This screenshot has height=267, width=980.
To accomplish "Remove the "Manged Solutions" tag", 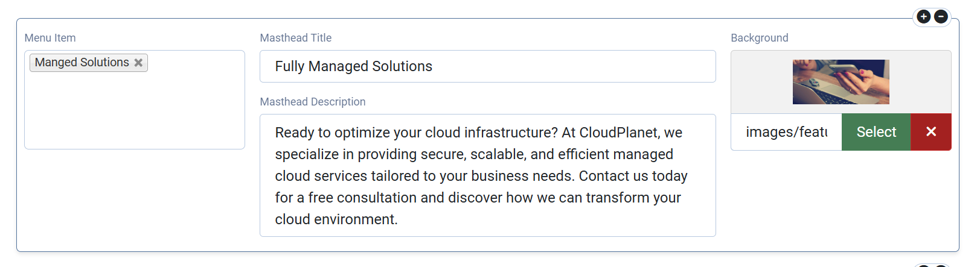I will click(x=138, y=63).
